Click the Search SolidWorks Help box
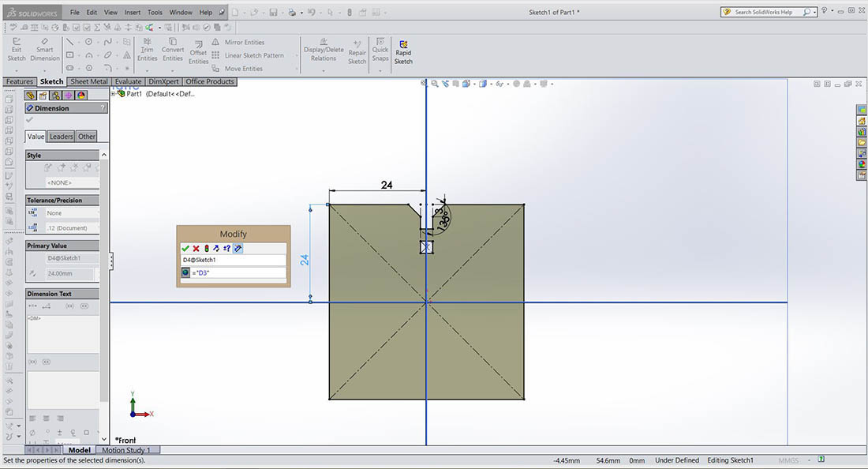Viewport: 868px width, 469px height. click(769, 12)
